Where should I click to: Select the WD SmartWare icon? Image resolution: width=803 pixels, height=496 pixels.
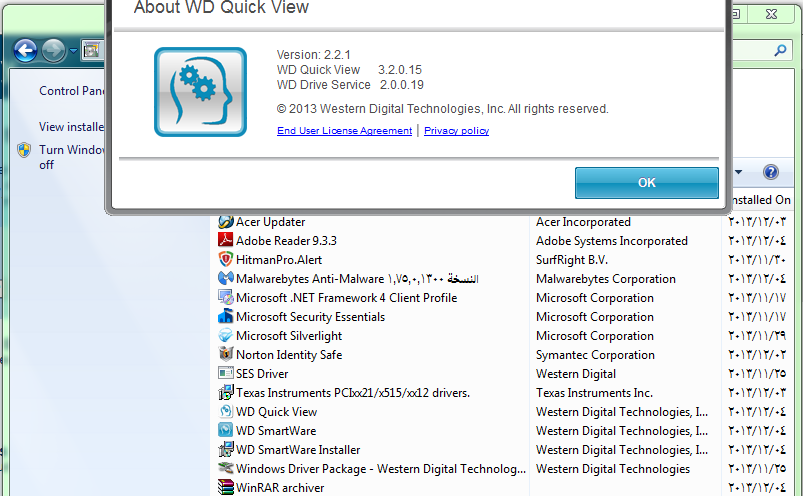pos(225,430)
